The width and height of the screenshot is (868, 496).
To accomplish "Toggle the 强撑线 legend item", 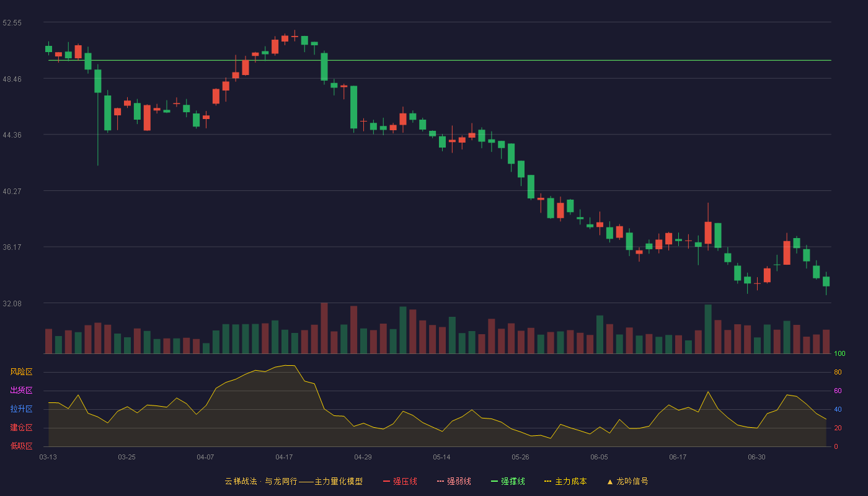I will point(508,481).
